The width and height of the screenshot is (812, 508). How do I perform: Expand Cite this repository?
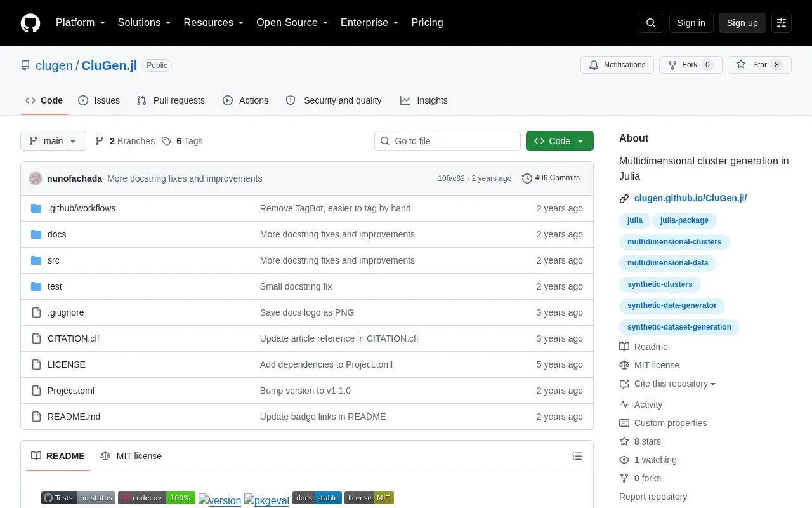[667, 384]
